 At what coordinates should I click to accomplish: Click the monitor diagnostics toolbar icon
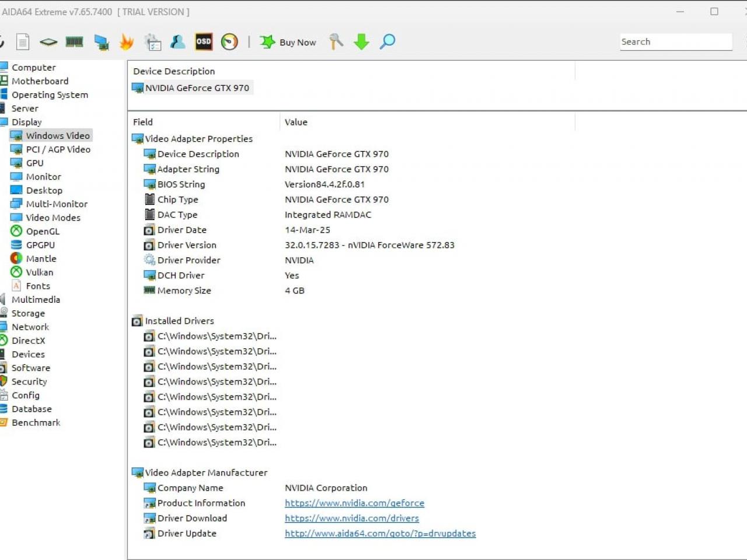102,42
